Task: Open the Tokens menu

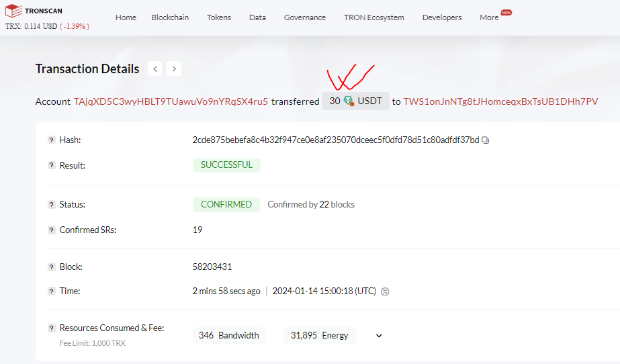Action: (x=219, y=17)
